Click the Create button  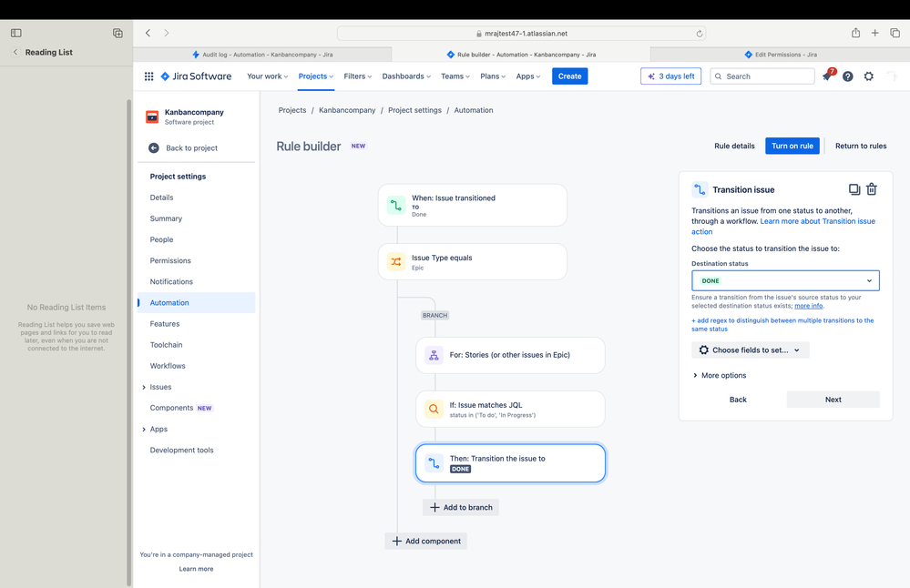click(x=570, y=76)
